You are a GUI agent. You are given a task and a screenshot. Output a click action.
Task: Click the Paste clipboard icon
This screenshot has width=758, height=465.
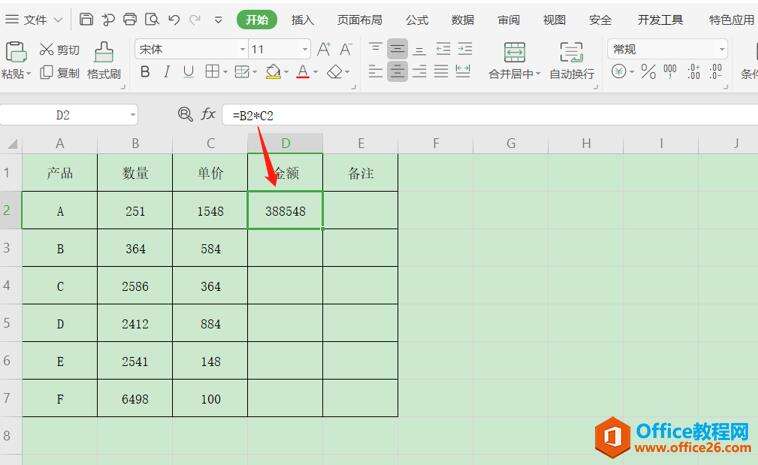coord(15,52)
